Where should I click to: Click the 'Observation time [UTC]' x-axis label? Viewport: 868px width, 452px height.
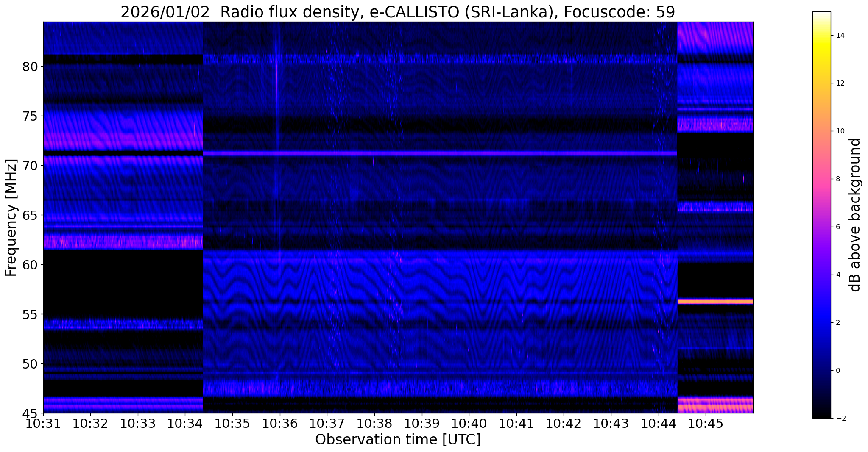[x=398, y=440]
